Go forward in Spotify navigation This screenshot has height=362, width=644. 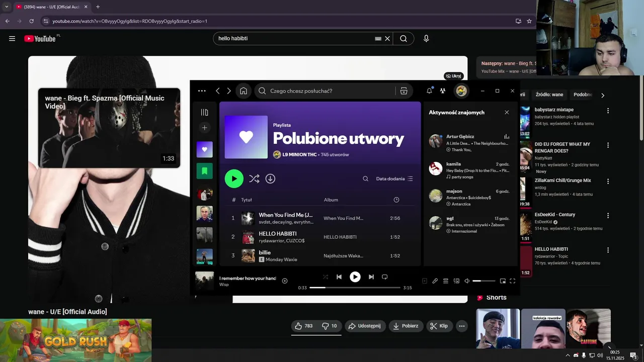[229, 91]
